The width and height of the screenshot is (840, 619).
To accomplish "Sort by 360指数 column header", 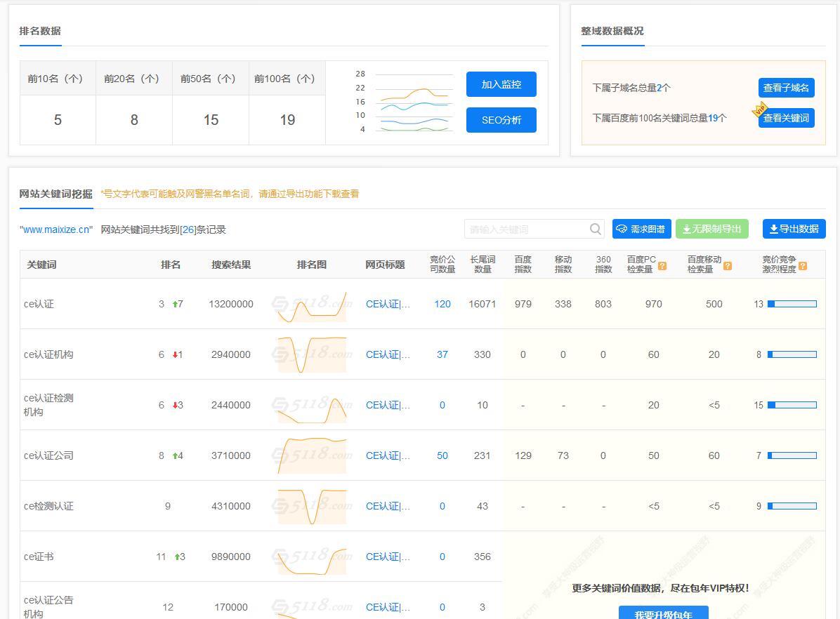I will coord(603,264).
